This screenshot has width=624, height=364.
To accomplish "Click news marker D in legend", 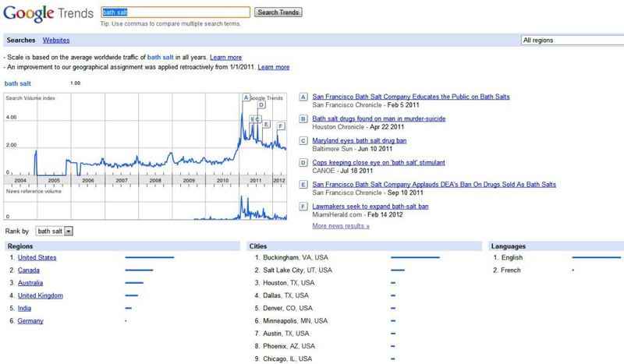I will pos(303,162).
